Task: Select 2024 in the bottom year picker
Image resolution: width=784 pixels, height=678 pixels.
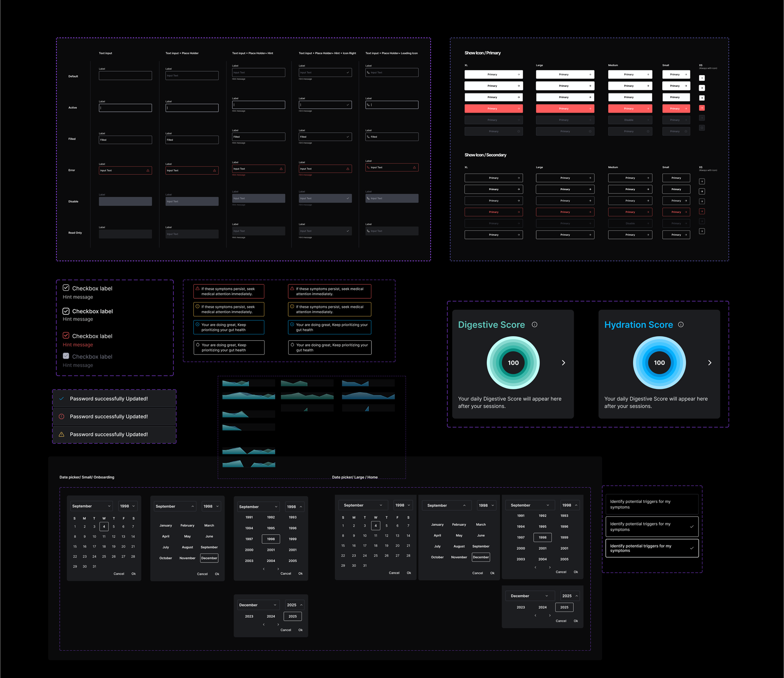Action: coord(271,616)
